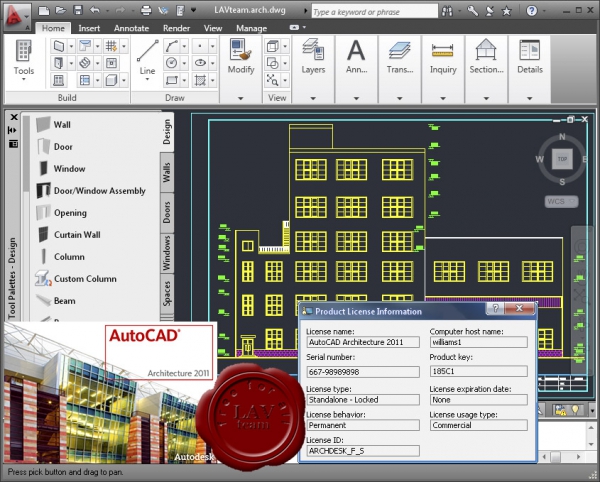Click the Plot printer icon
Screen dimensions: 600x482
[x=146, y=10]
